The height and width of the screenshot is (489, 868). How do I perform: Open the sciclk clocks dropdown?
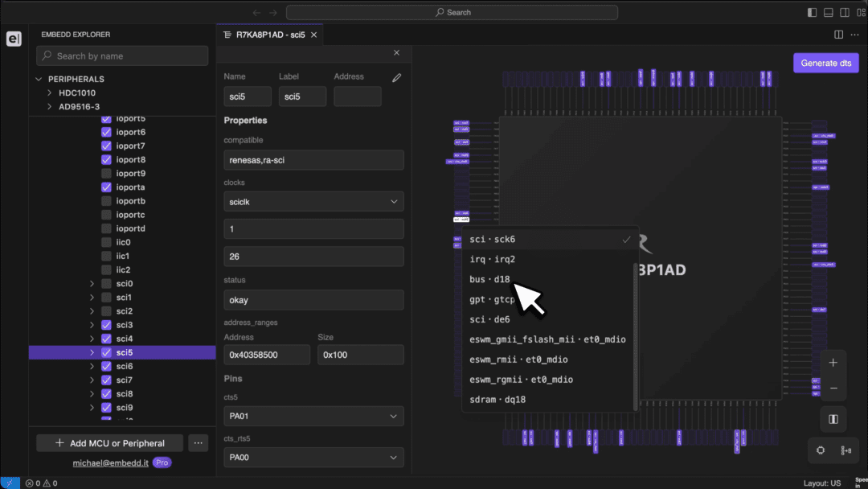(313, 201)
